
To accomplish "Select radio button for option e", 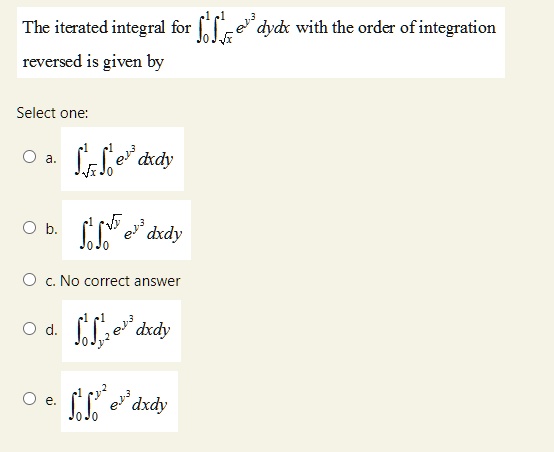I will (29, 399).
